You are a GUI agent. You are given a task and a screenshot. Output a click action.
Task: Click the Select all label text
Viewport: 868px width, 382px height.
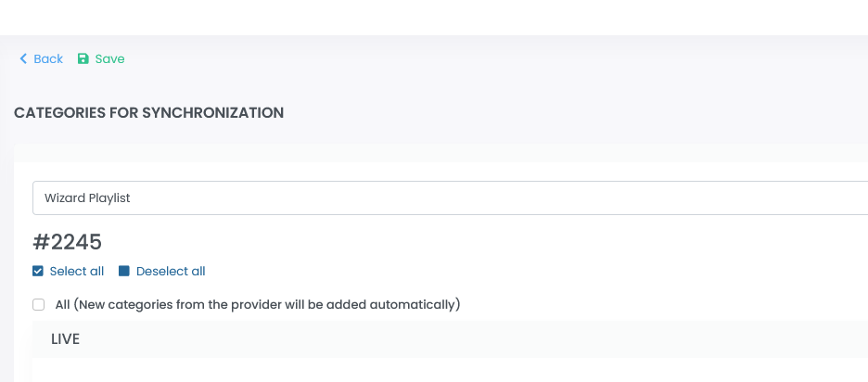(76, 272)
